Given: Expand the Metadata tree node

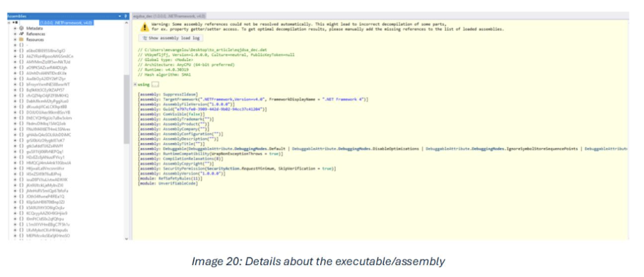Looking at the screenshot, I should point(14,28).
